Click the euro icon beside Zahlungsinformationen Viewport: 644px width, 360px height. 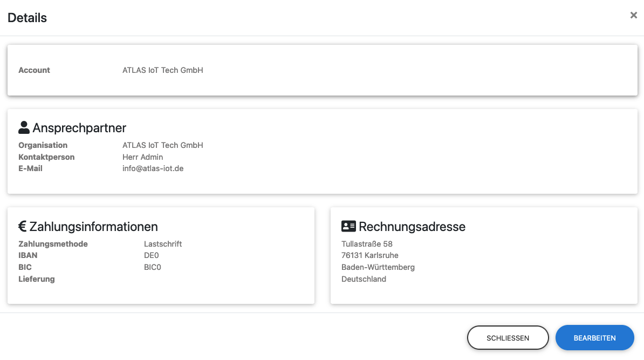pos(23,226)
